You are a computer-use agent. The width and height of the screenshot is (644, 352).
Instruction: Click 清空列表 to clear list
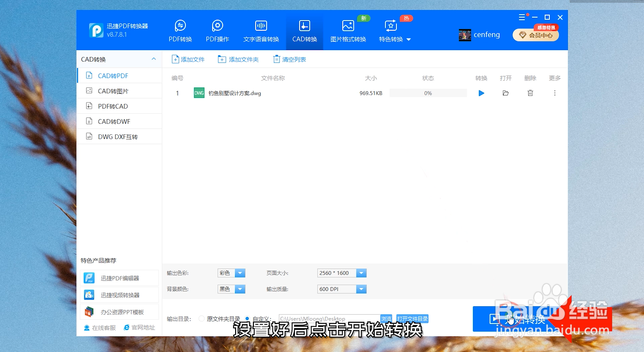tap(290, 59)
